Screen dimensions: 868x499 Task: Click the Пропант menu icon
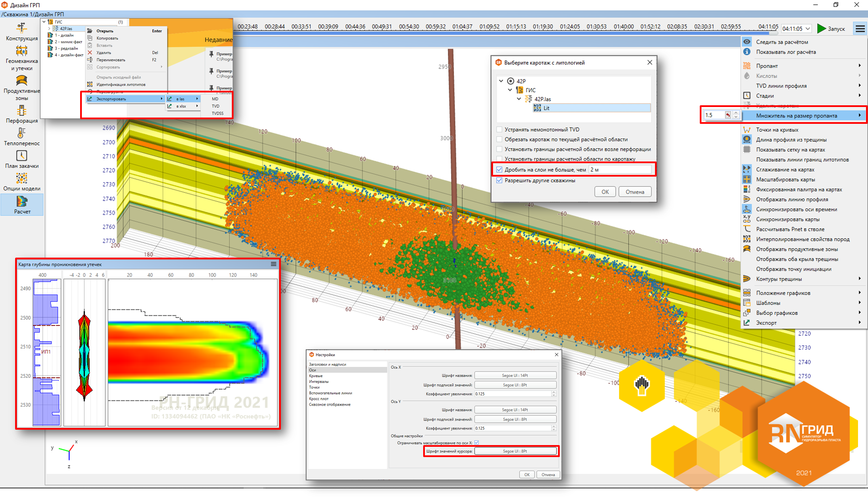tap(747, 66)
